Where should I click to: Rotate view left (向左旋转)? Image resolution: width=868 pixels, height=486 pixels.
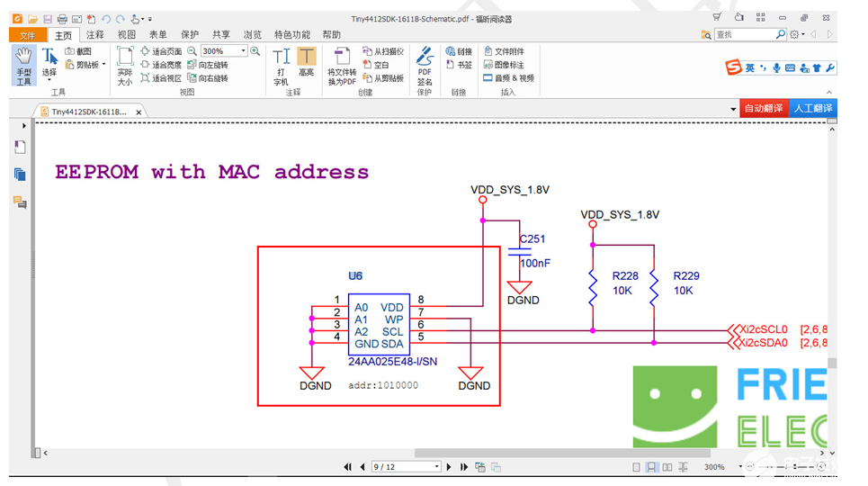[208, 65]
